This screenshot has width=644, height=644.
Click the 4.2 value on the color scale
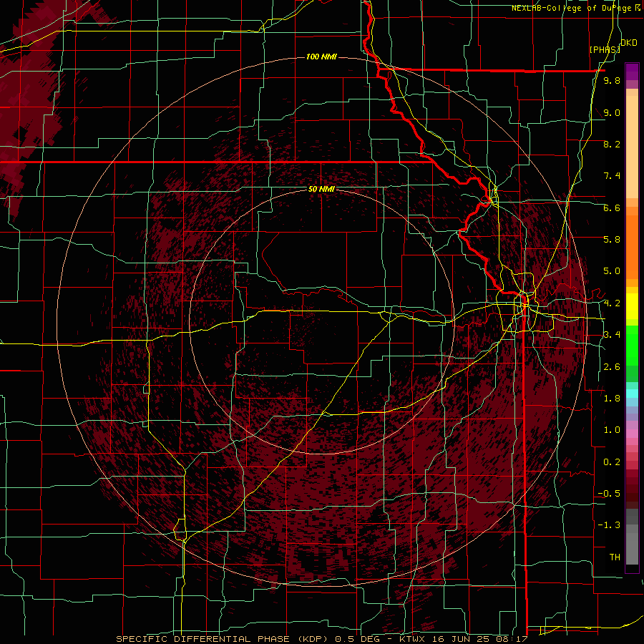tap(612, 303)
